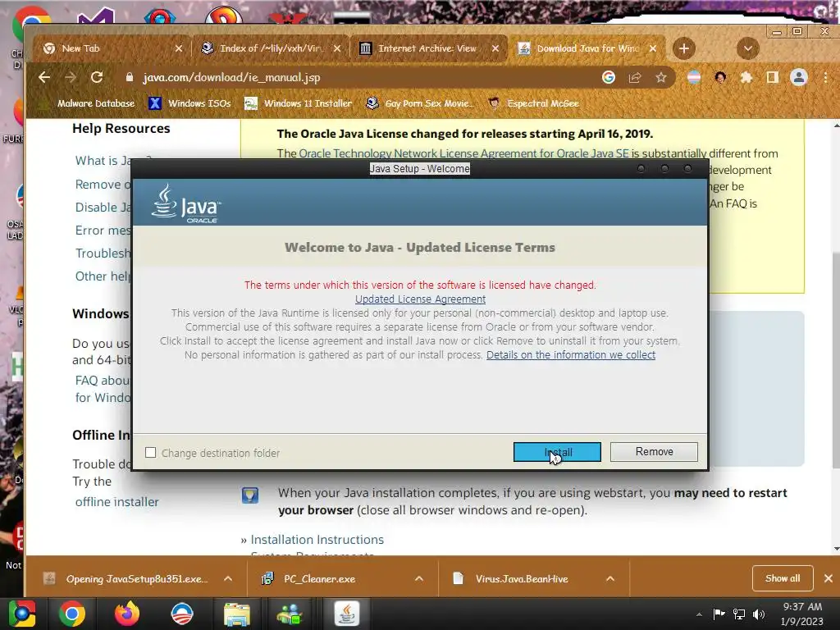The image size is (840, 630).
Task: Switch to the Index of /~lily/vxh tab
Action: [269, 48]
